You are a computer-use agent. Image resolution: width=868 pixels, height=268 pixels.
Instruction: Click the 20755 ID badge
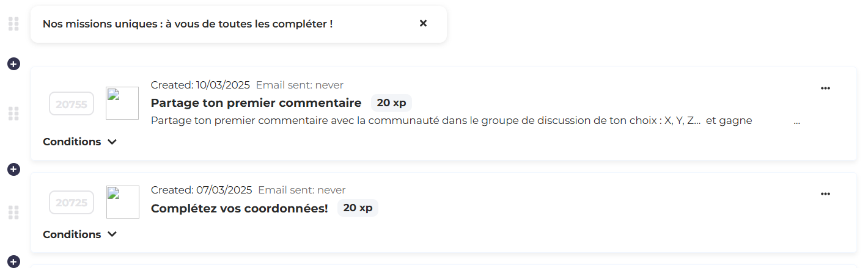[71, 104]
